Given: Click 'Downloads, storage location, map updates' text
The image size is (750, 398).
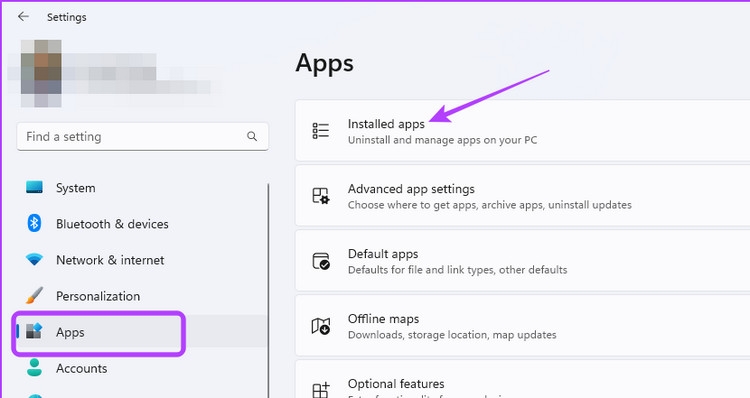Looking at the screenshot, I should (452, 335).
